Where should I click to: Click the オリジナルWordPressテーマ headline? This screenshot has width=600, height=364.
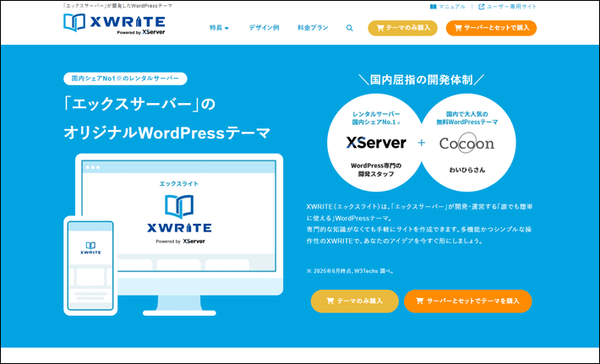coord(167,133)
